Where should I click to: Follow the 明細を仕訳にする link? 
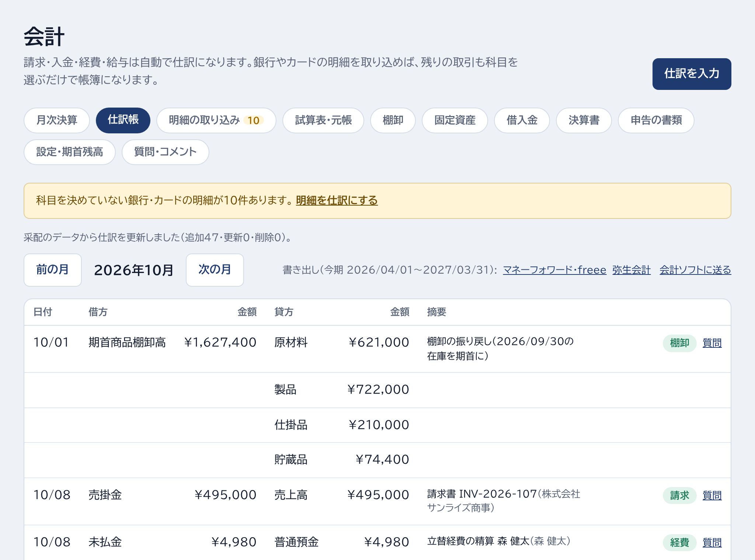tap(337, 200)
